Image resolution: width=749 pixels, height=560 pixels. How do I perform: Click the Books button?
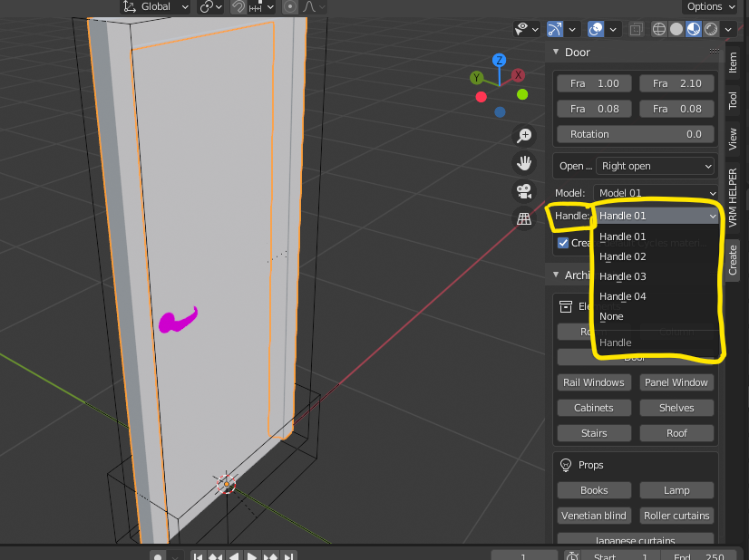point(594,490)
